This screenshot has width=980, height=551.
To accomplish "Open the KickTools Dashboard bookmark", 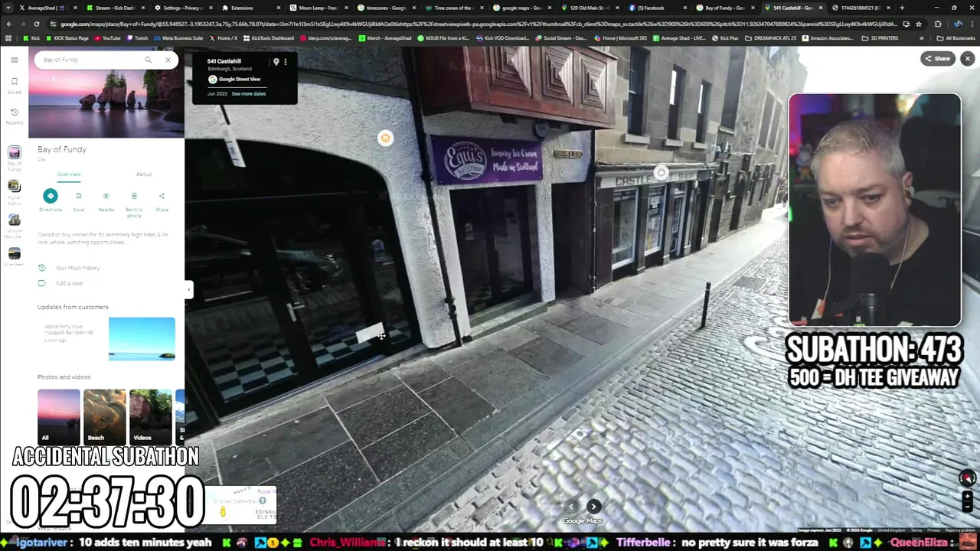I will point(268,37).
